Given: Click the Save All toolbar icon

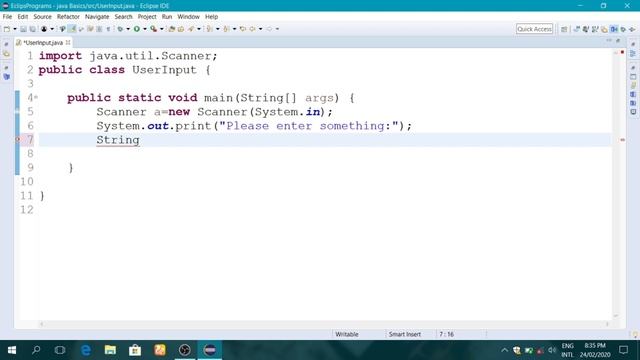Looking at the screenshot, I should click(32, 29).
